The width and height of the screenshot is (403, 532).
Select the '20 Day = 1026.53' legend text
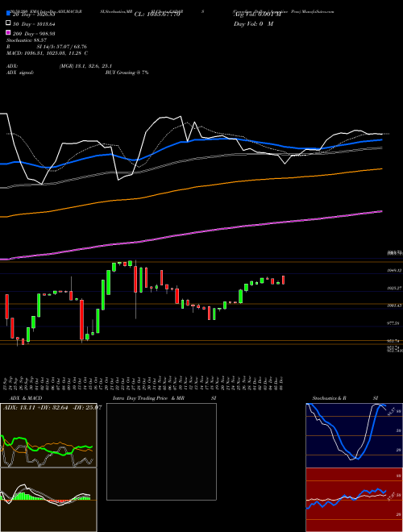point(34,15)
